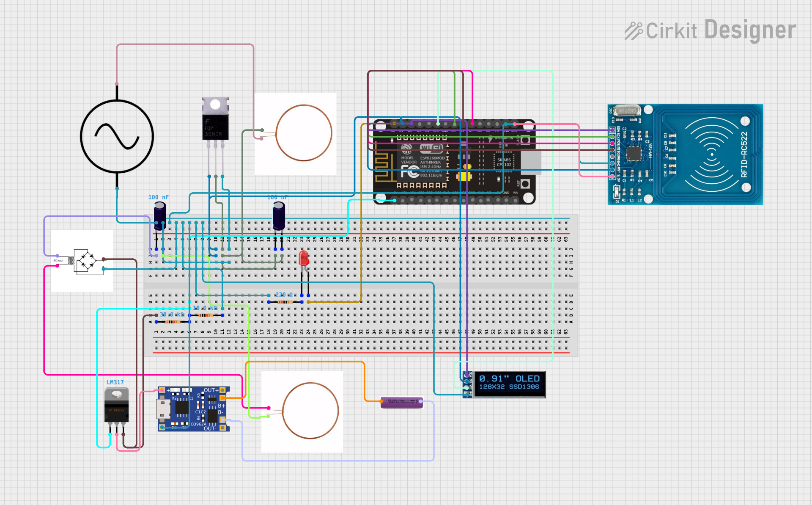Click the "10.0 kΩ" resistor label

(x=205, y=308)
